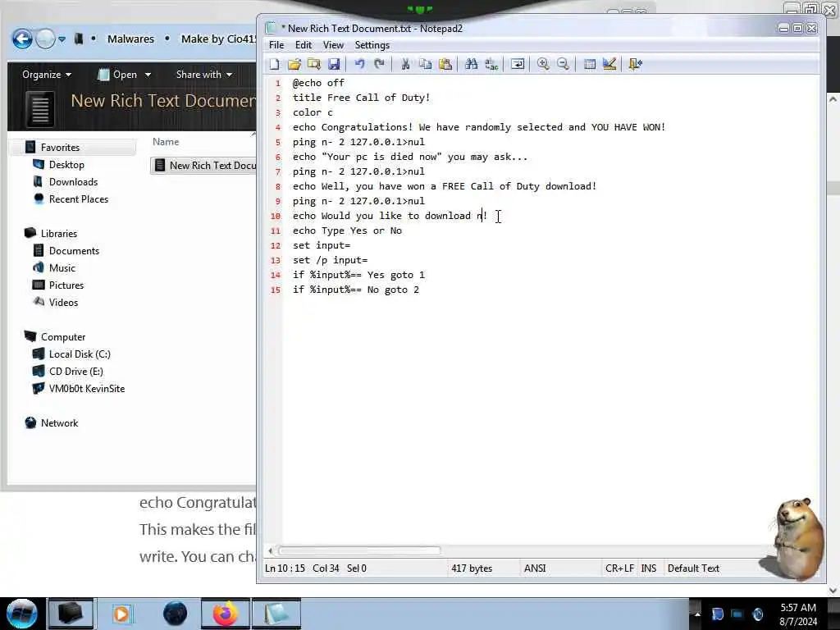
Task: Click the horizontal scrollbar in Notepad2
Action: (x=359, y=550)
